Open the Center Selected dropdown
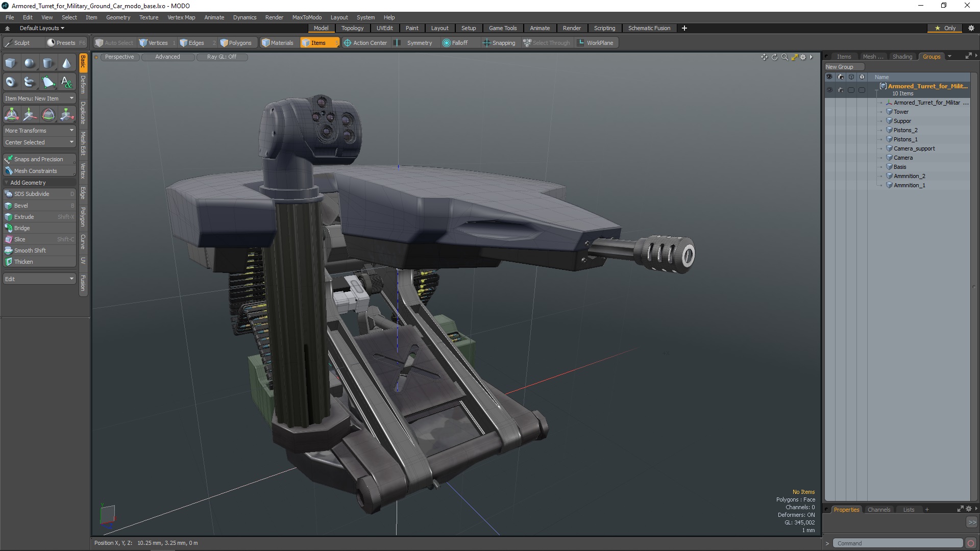Screen dimensions: 980x551 click(x=39, y=142)
